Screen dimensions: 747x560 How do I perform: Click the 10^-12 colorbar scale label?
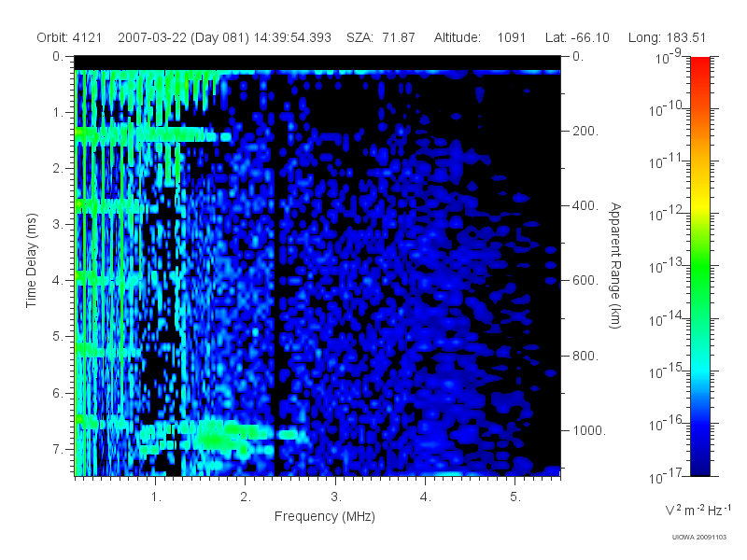pyautogui.click(x=668, y=214)
